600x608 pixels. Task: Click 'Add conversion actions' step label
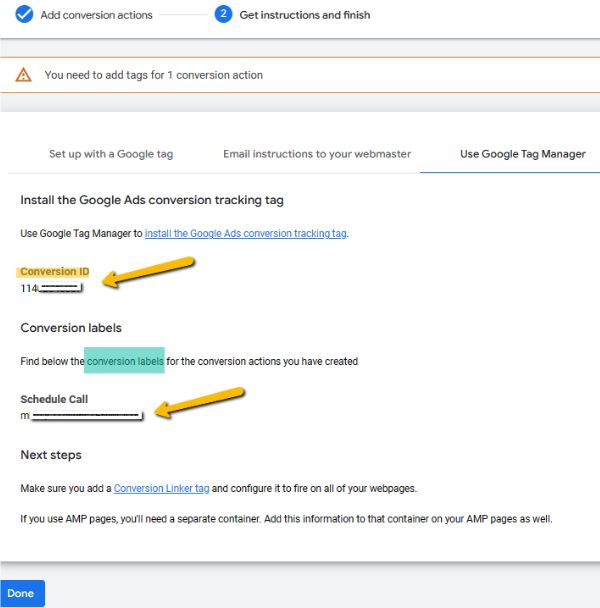(97, 15)
